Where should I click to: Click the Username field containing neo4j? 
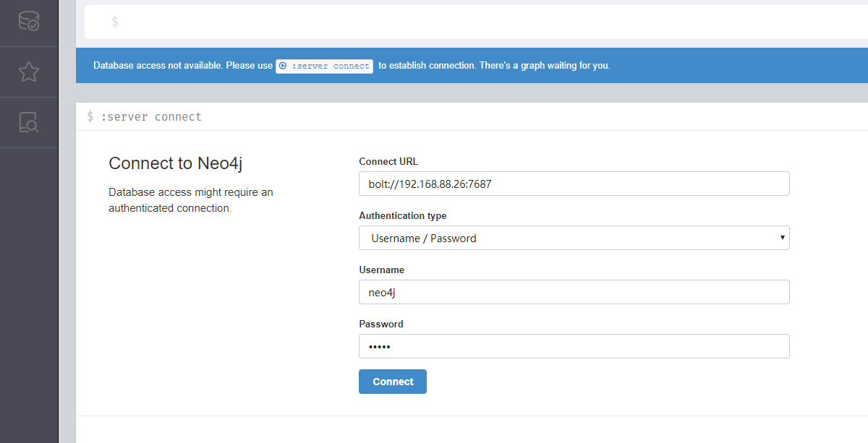click(574, 292)
